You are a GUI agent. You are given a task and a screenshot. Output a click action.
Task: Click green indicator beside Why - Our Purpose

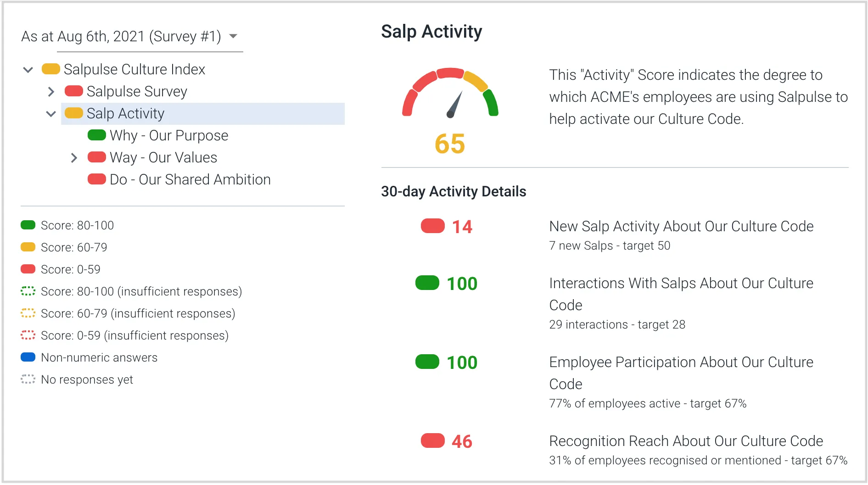[97, 135]
